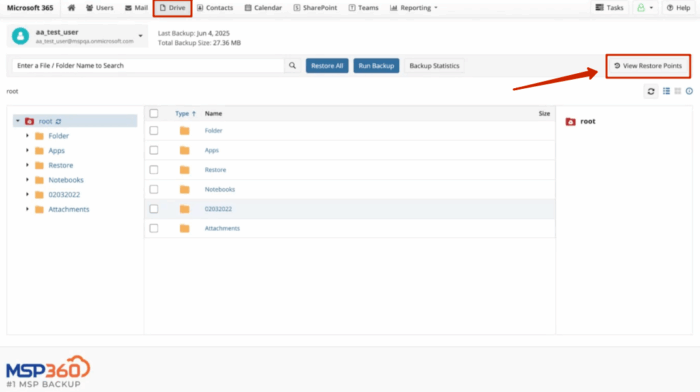Image resolution: width=700 pixels, height=392 pixels.
Task: Open the Reporting dropdown menu
Action: [414, 8]
